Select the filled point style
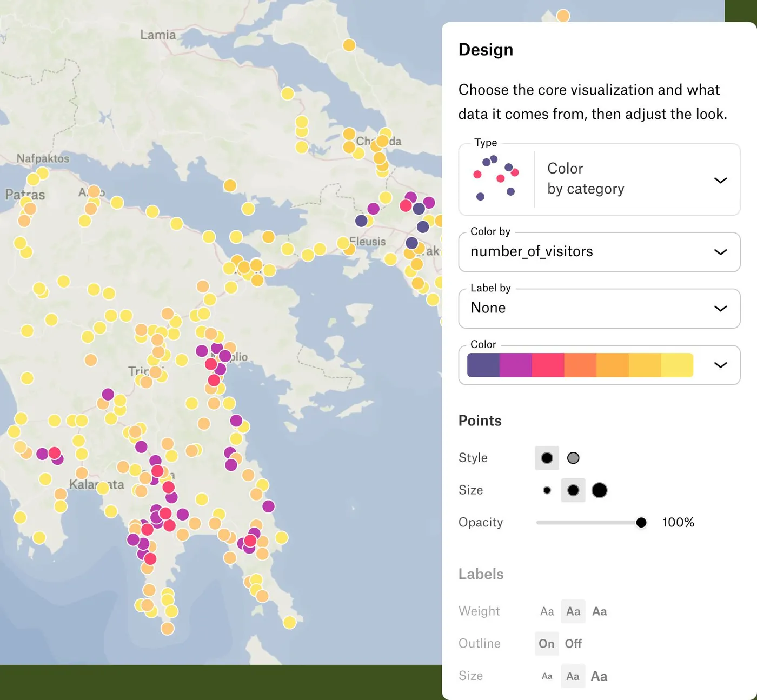The height and width of the screenshot is (700, 757). tap(547, 458)
